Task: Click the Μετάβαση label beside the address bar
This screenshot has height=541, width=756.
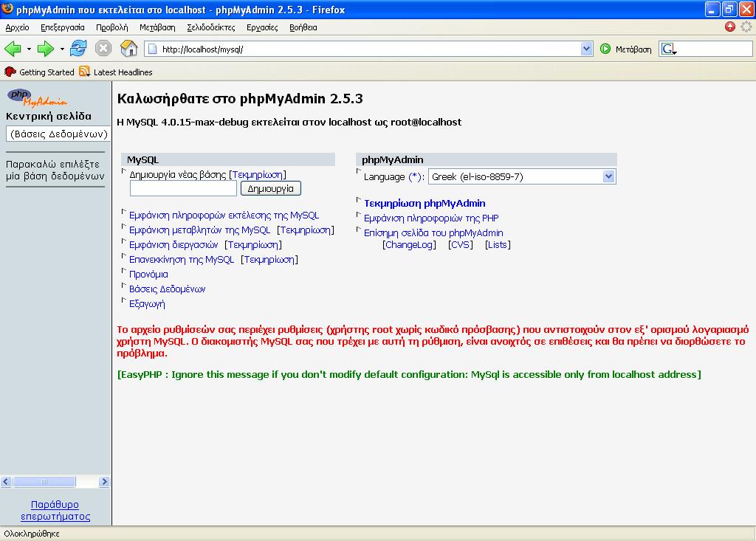Action: tap(633, 49)
